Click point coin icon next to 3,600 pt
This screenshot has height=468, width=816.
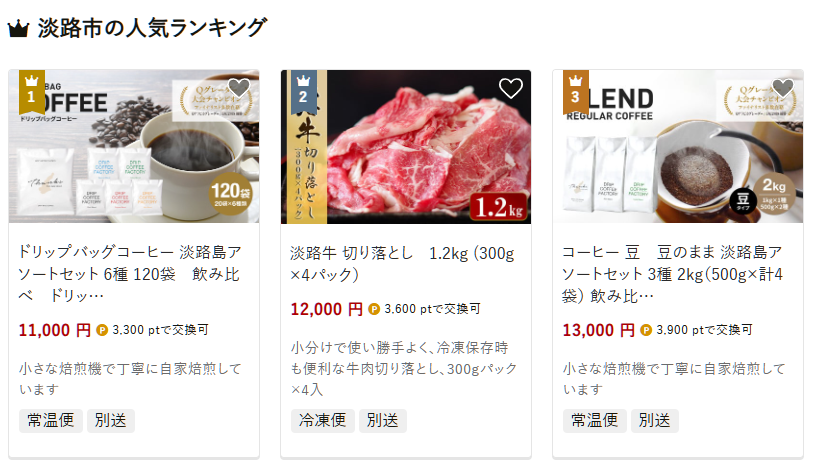[x=374, y=309]
